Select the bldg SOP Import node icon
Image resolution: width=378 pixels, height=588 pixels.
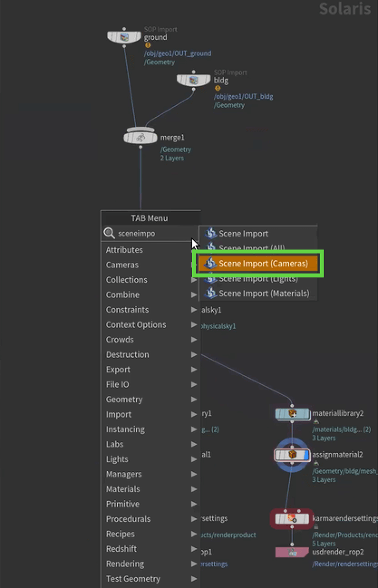click(194, 80)
